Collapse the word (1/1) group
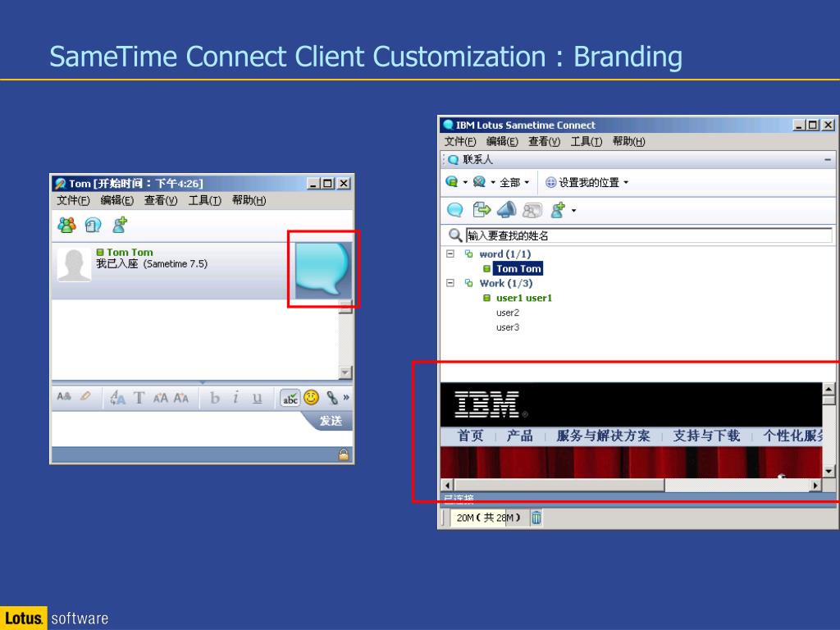 pyautogui.click(x=450, y=254)
